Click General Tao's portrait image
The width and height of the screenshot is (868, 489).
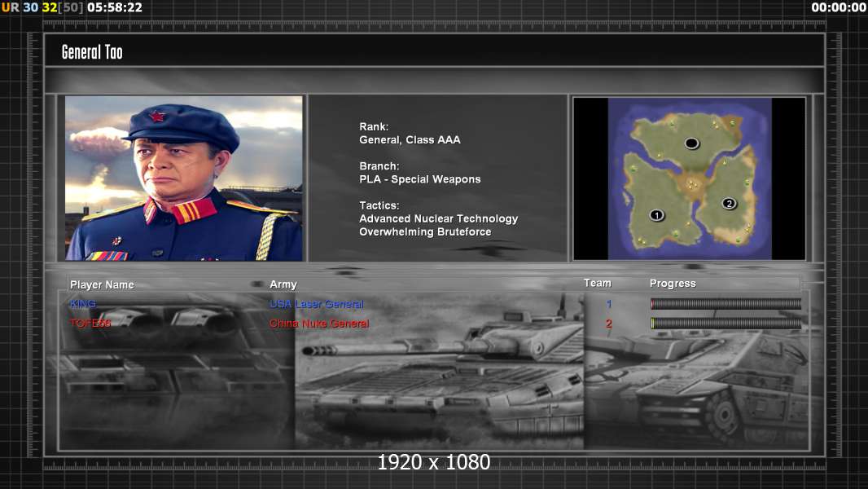click(x=184, y=178)
